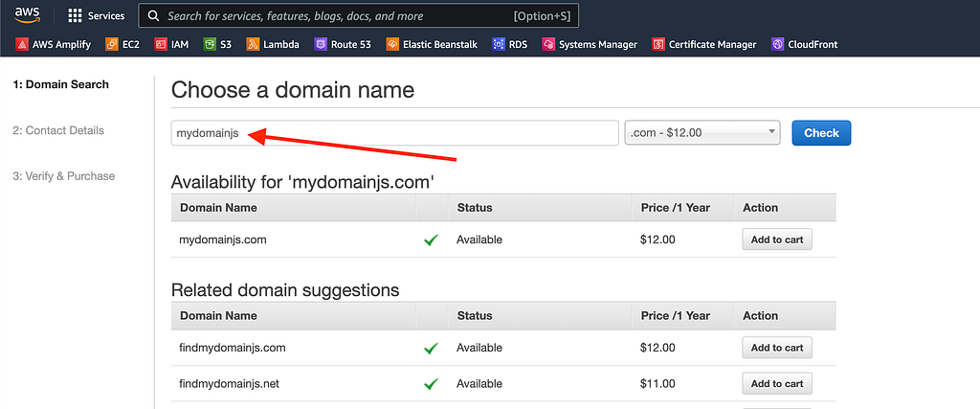Screen dimensions: 980x409
Task: Click findmydomainjs.net domain name cell
Action: point(231,383)
